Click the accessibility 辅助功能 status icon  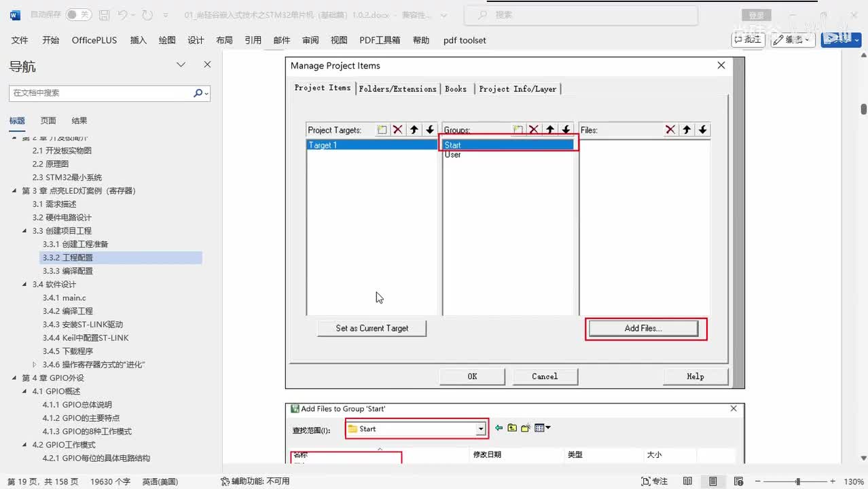coord(225,482)
